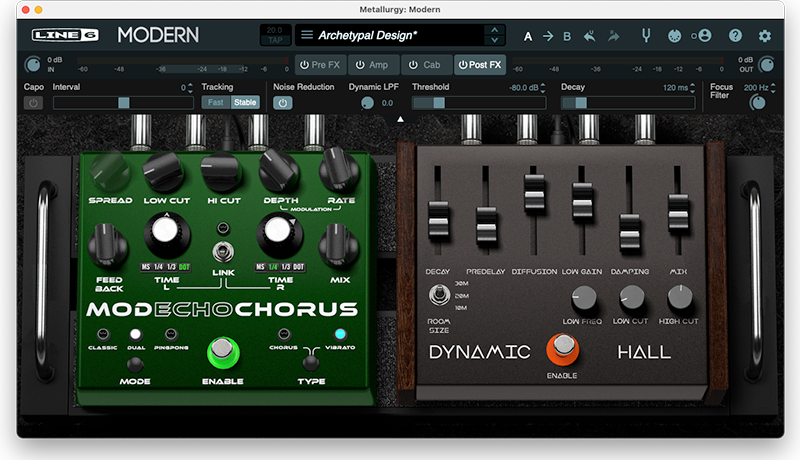
Task: Switch to the Amp tab
Action: 372,65
